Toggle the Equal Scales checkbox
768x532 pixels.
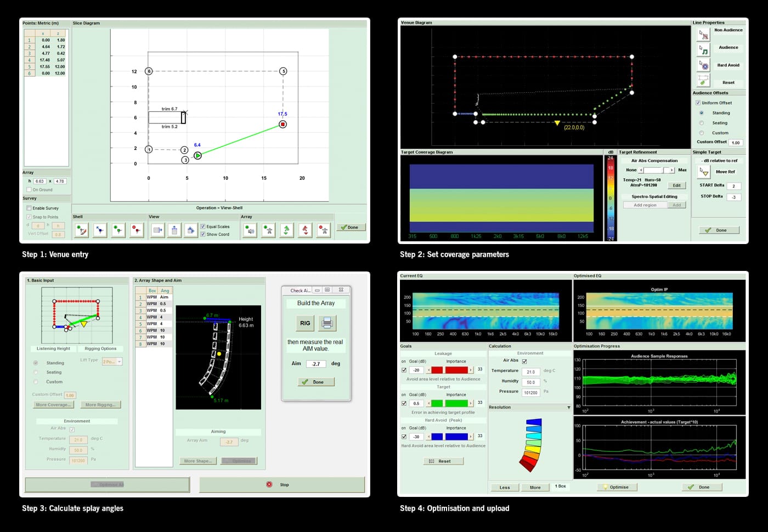(203, 227)
